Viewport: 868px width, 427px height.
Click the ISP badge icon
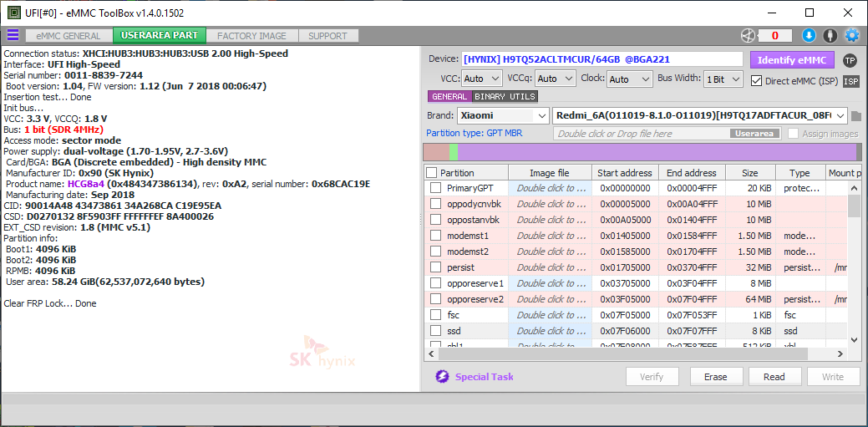[x=850, y=81]
